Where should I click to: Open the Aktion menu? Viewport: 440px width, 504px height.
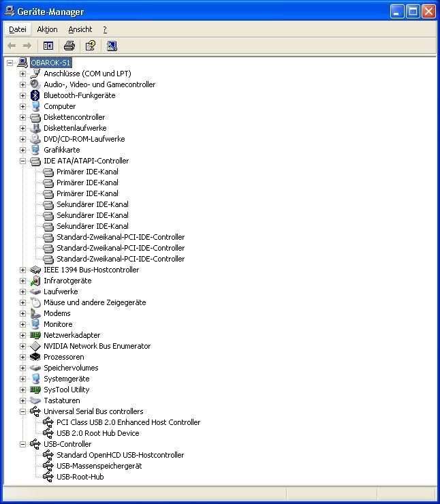47,29
